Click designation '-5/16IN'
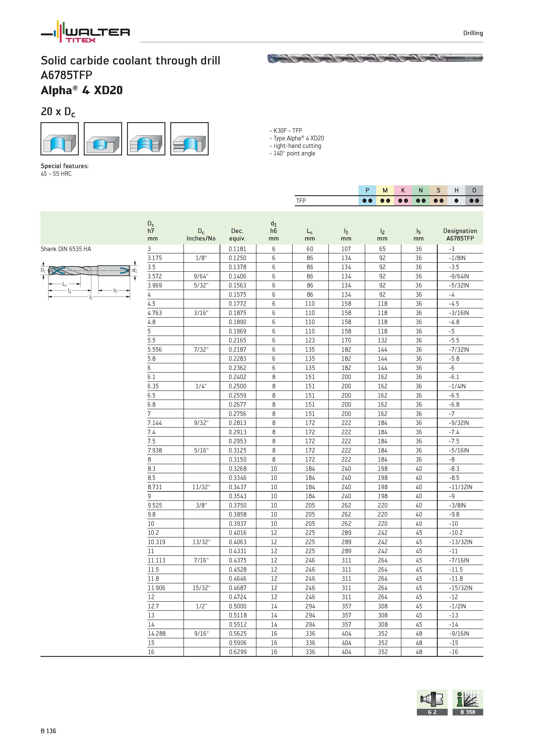The image size is (534, 756). tap(459, 450)
